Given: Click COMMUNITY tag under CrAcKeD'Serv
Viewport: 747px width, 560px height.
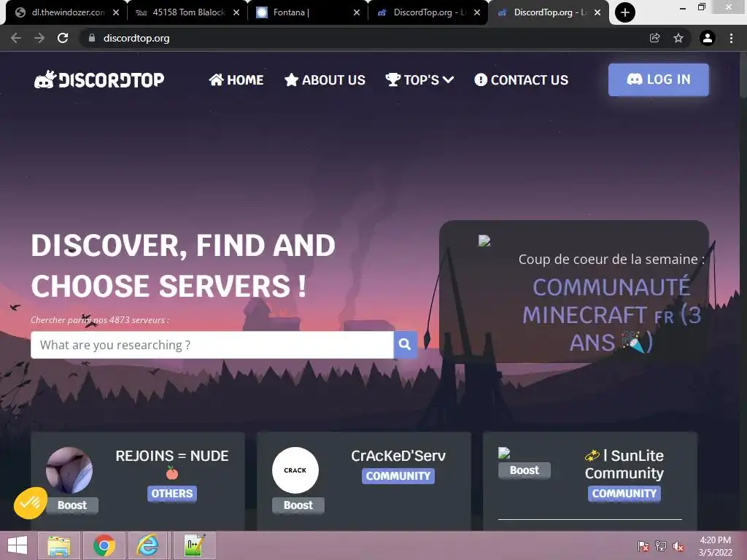Looking at the screenshot, I should (x=398, y=475).
